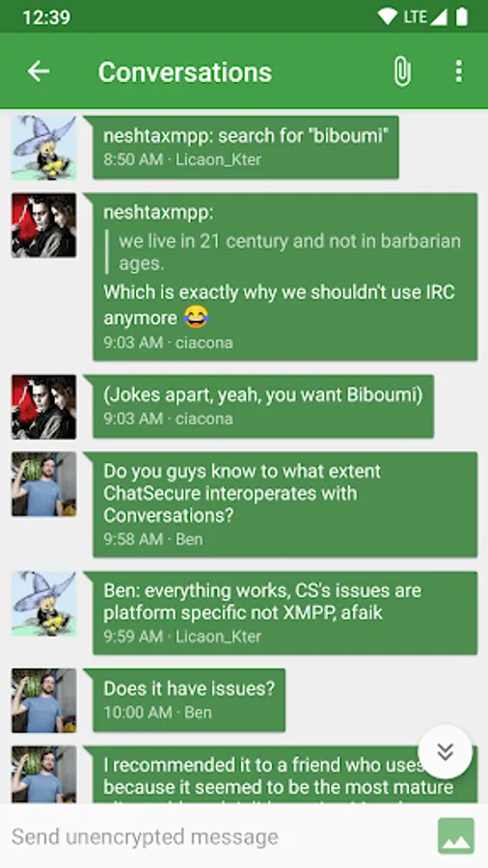Screen dimensions: 488x868
Task: Focus the Send unencrypted message field
Action: point(219,836)
